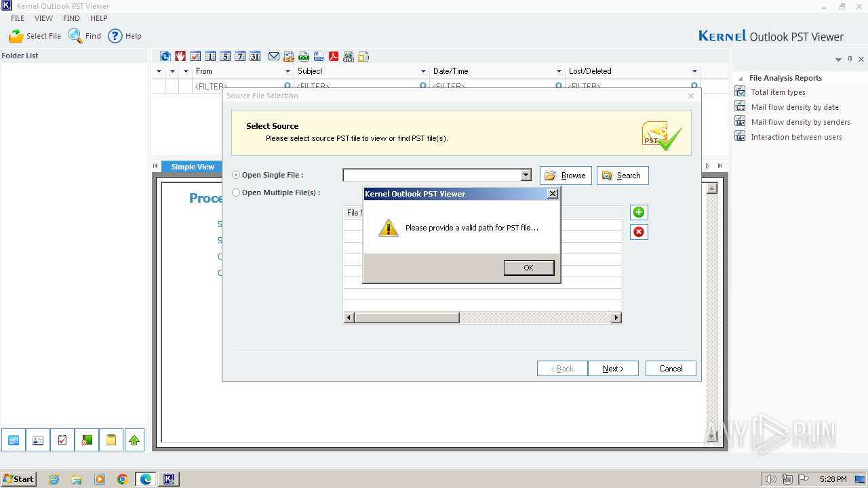
Task: Open Tasks checklist icon in bottom panel
Action: coord(62,441)
